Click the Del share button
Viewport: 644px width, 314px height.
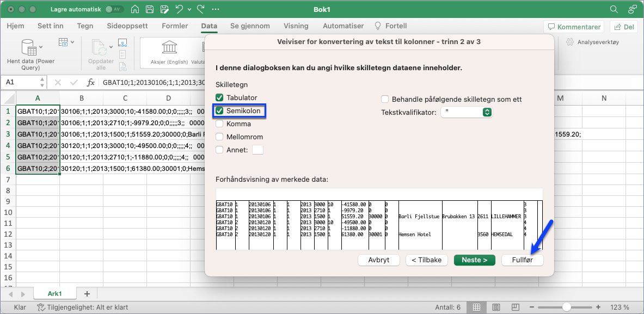623,27
